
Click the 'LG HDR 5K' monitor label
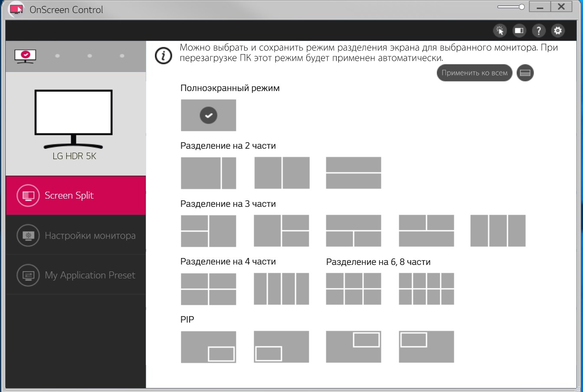coord(74,156)
